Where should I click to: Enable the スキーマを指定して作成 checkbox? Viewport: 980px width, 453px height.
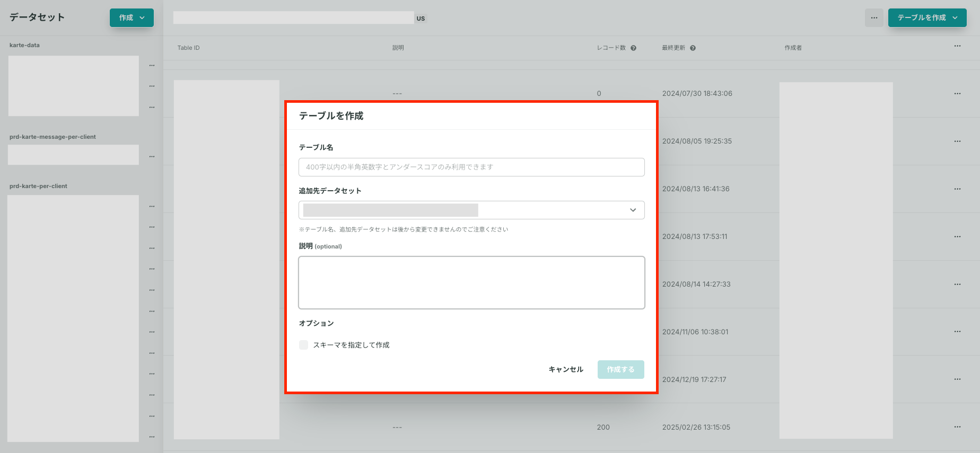tap(303, 345)
